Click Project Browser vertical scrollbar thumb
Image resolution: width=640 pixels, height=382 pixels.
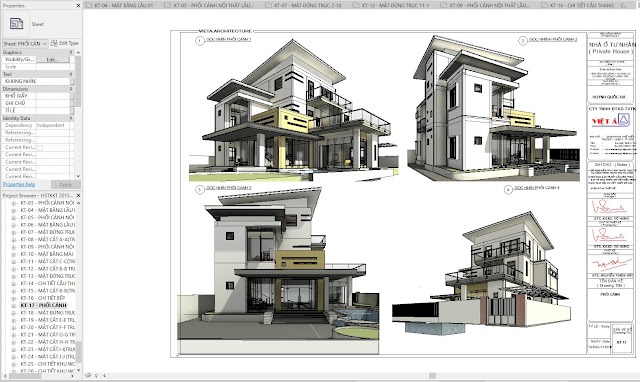click(x=78, y=351)
